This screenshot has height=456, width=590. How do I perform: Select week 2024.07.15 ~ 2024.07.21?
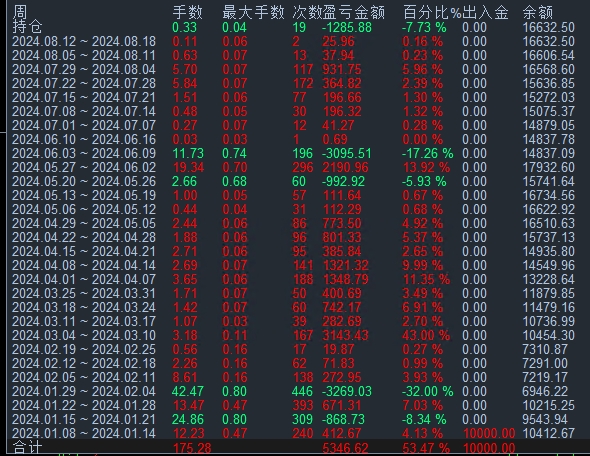tap(84, 97)
